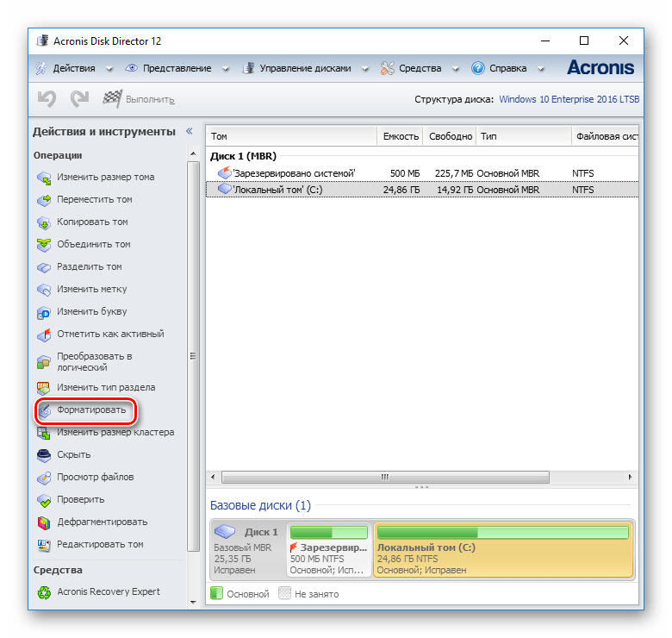Viewport: 672px width, 638px height.
Task: Click the Defragment icon
Action: click(44, 522)
